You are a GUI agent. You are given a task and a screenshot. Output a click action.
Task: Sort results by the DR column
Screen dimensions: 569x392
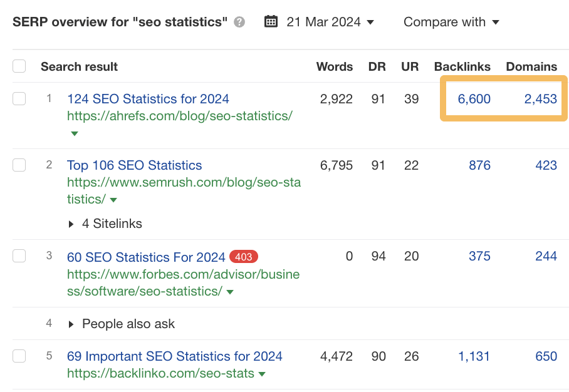tap(377, 66)
